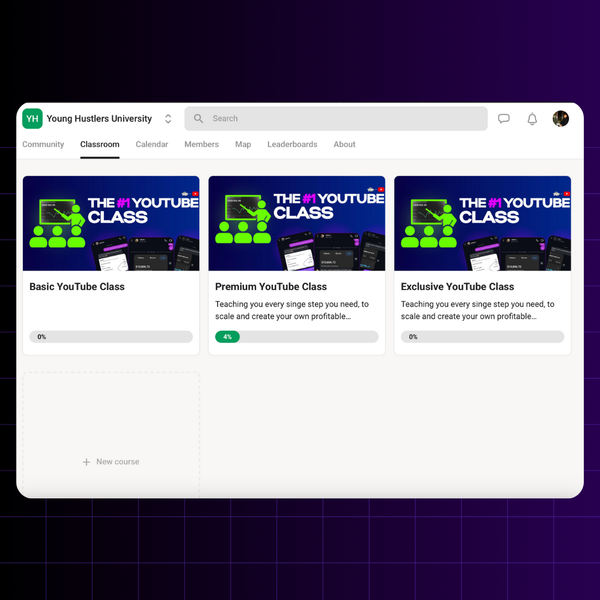
Task: Switch to the Community tab
Action: (x=43, y=145)
